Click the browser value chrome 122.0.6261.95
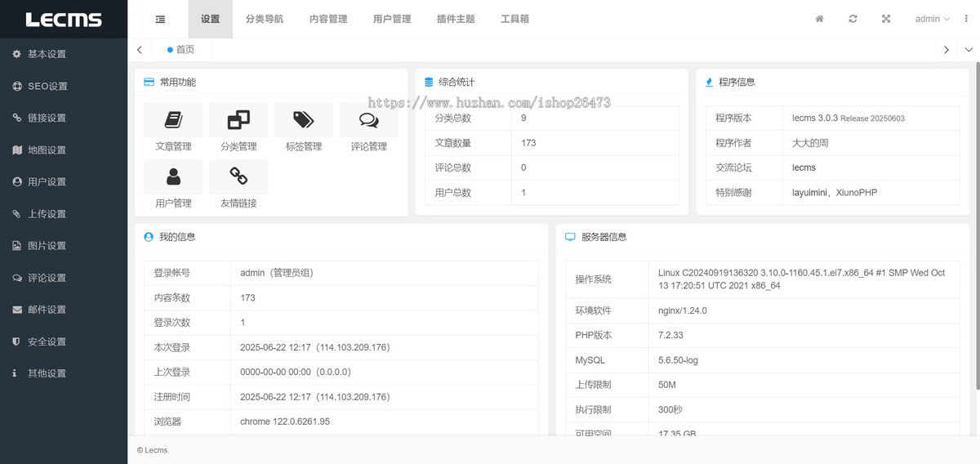 pos(285,422)
